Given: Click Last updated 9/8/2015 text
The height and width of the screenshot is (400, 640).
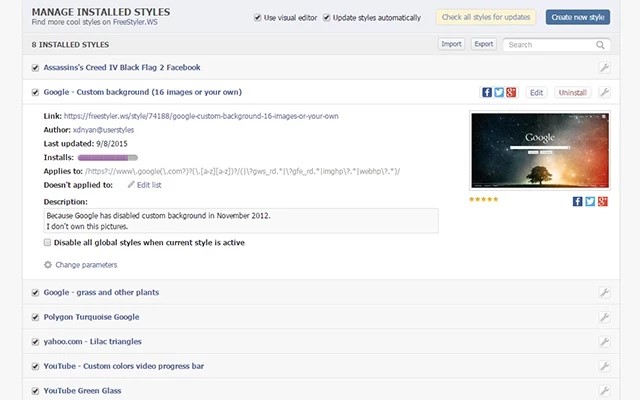Looking at the screenshot, I should [x=86, y=144].
